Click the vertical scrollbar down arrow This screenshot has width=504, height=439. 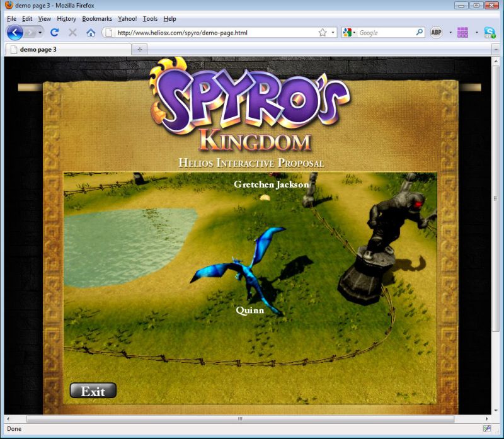(496, 410)
